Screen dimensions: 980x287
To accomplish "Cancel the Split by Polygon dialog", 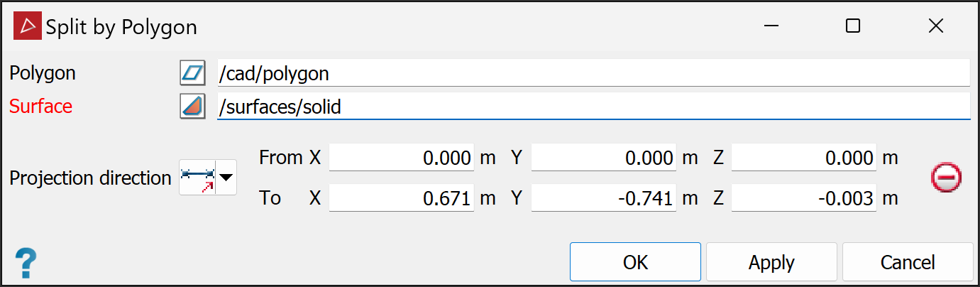I will click(x=907, y=262).
